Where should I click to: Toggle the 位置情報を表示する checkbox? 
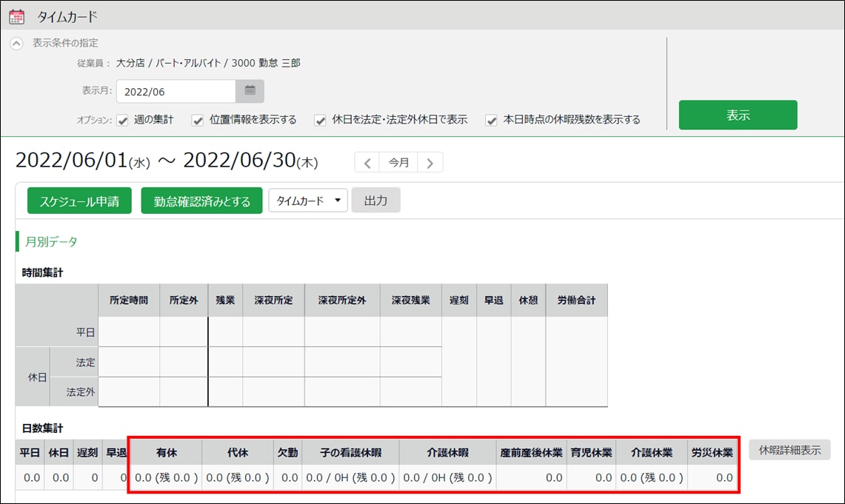(x=198, y=120)
